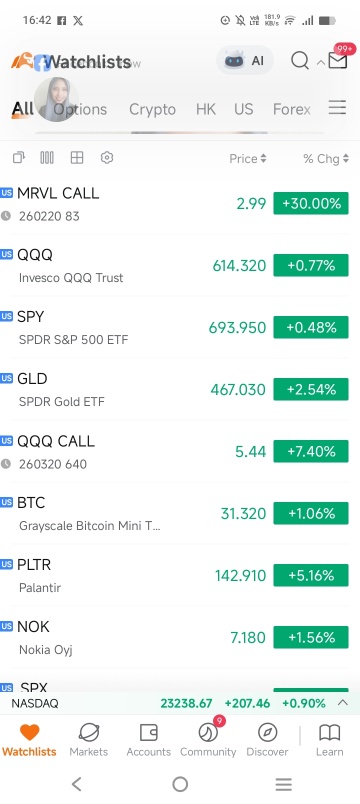Select the Options watchlist tab

(81, 109)
